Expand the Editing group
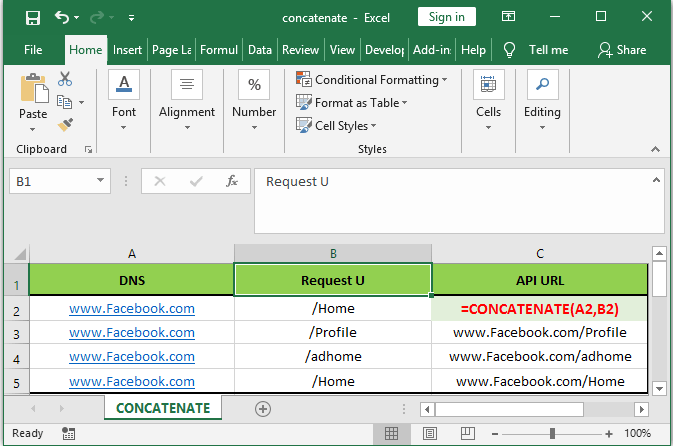This screenshot has width=673, height=446. point(543,100)
